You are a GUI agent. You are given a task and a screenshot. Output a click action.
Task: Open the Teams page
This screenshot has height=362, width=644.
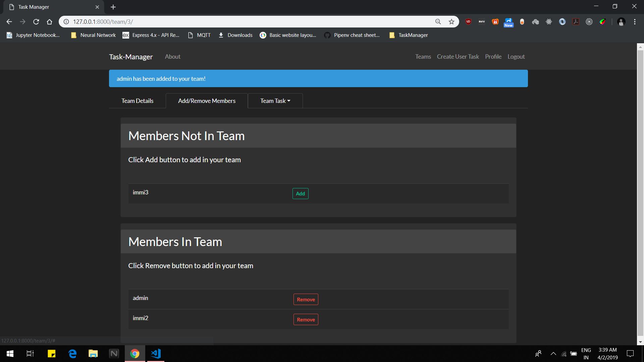tap(423, 56)
